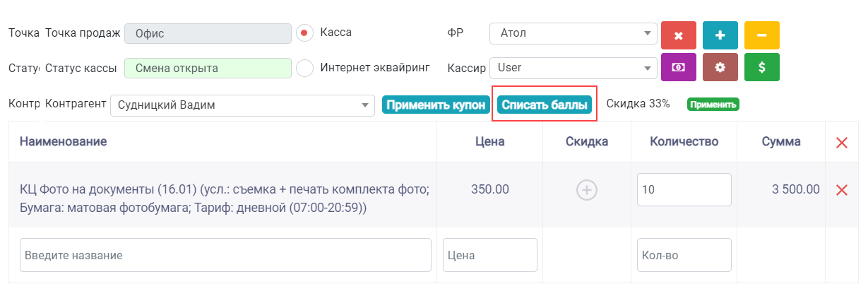Click the red X cash register button
Image resolution: width=868 pixels, height=308 pixels.
point(679,35)
